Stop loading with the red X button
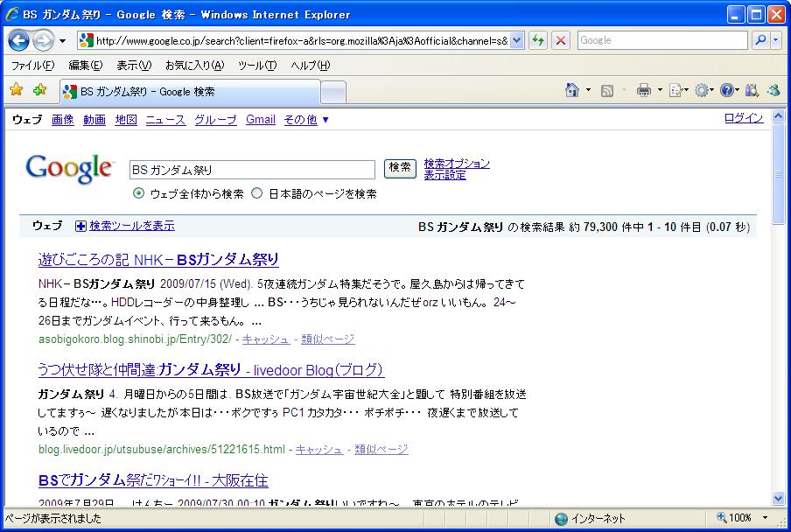This screenshot has height=532, width=791. [561, 40]
